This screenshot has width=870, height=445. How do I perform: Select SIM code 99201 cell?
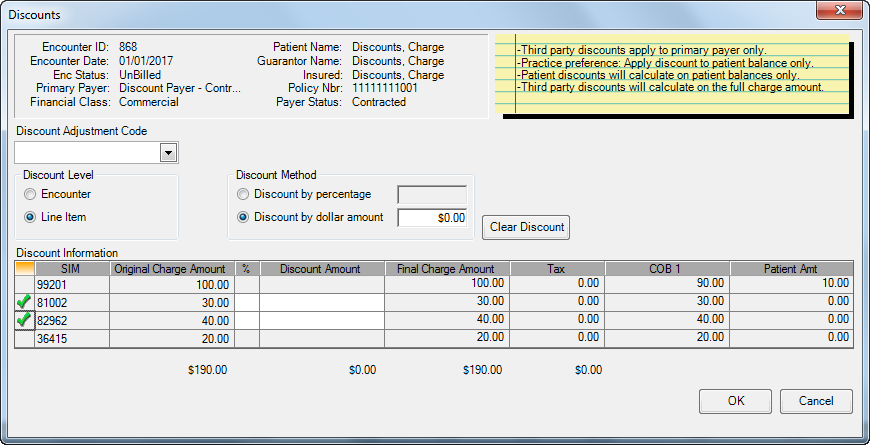(x=72, y=284)
